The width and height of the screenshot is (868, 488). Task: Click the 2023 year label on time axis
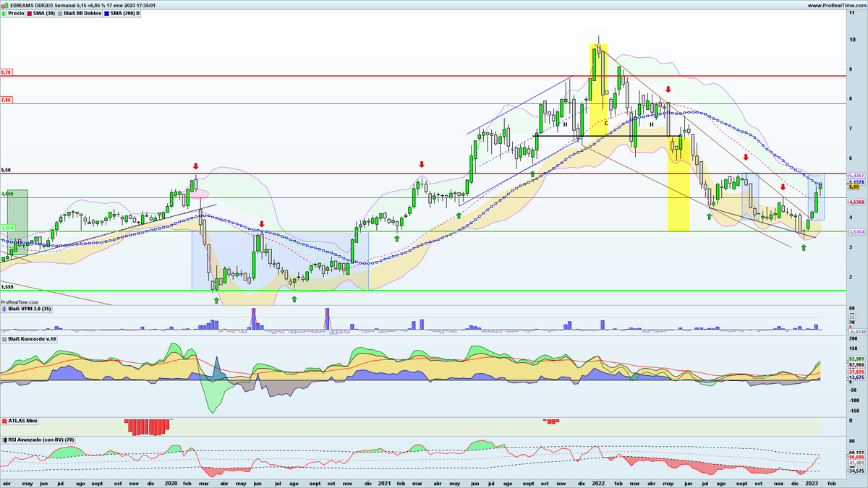812,482
